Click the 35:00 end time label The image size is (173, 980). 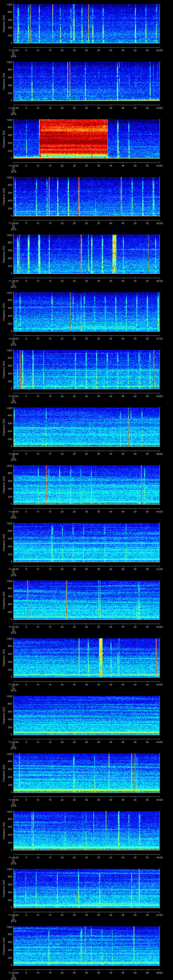(159, 223)
